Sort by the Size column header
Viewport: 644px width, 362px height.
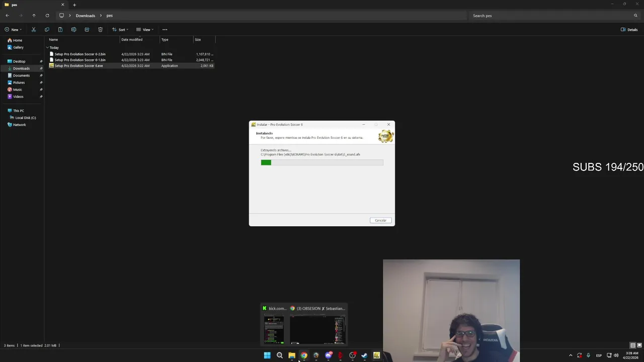coord(204,40)
